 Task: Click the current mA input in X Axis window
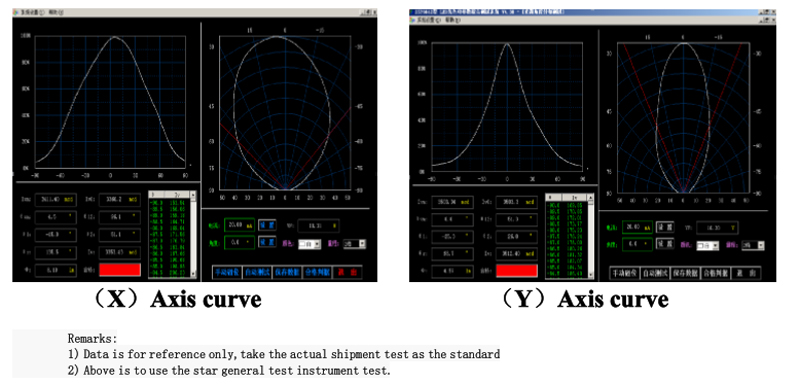click(239, 225)
